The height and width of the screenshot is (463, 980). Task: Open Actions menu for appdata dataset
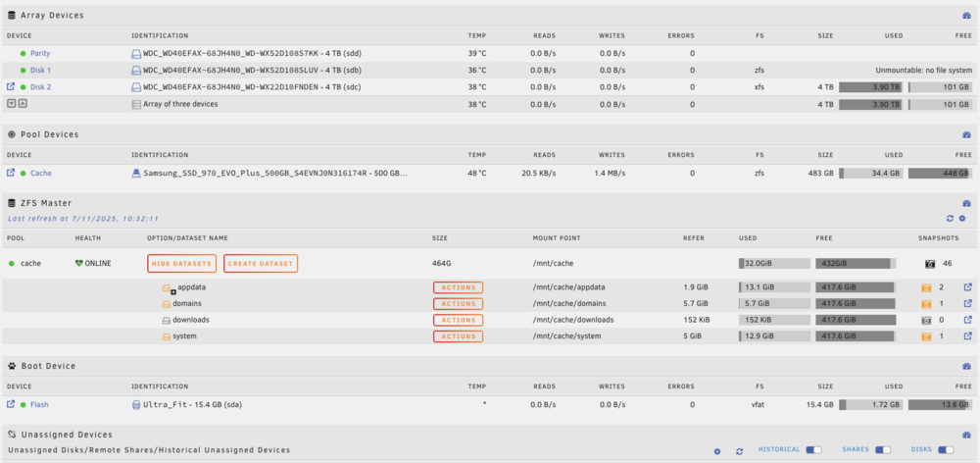point(458,287)
